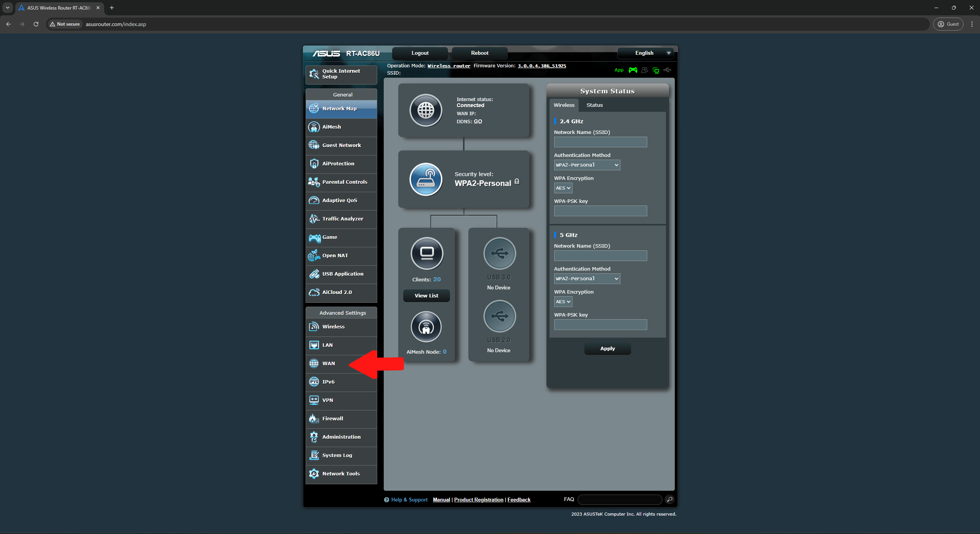Screen dimensions: 980x534
Task: Click the AiMesh Node icon
Action: tap(426, 327)
